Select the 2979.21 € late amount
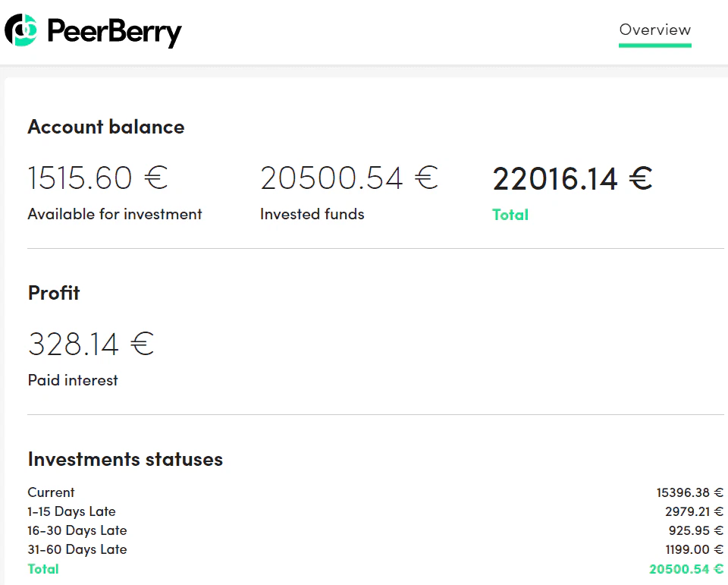 click(x=693, y=511)
